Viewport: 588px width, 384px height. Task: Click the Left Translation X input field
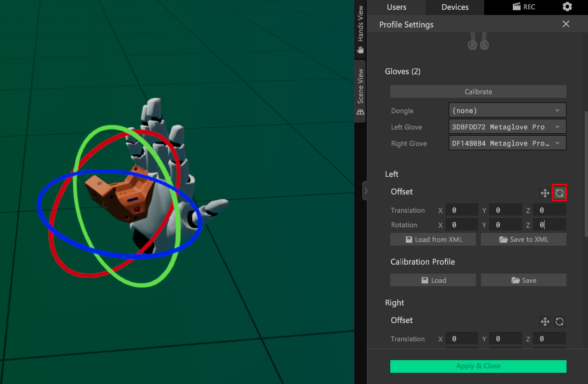461,210
